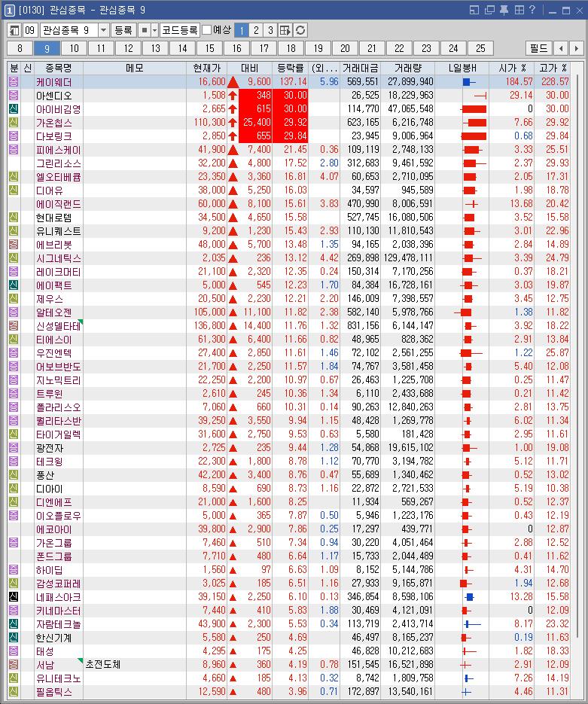588x704 pixels.
Task: Click the screen number 1 icon in title bar
Action: tap(10, 10)
